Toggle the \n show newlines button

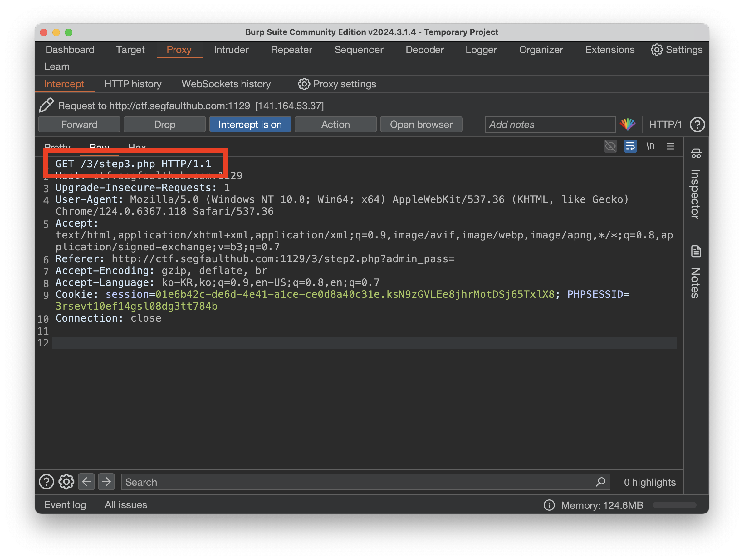(x=650, y=146)
